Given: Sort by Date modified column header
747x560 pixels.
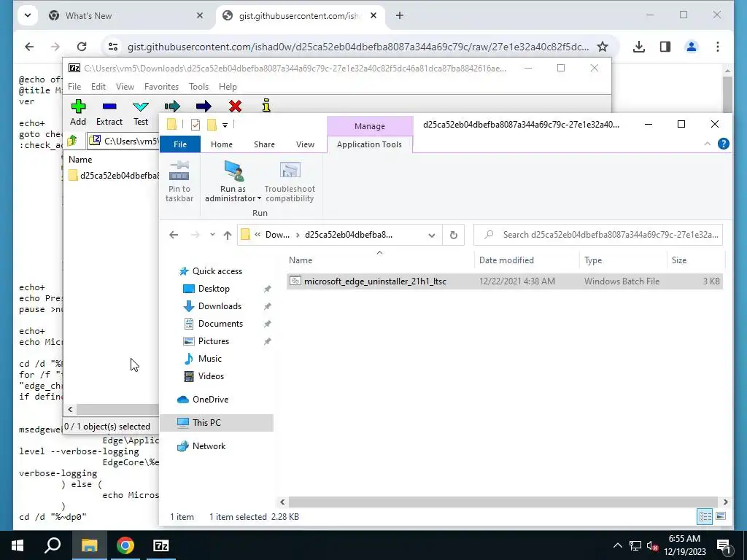Looking at the screenshot, I should tap(527, 260).
